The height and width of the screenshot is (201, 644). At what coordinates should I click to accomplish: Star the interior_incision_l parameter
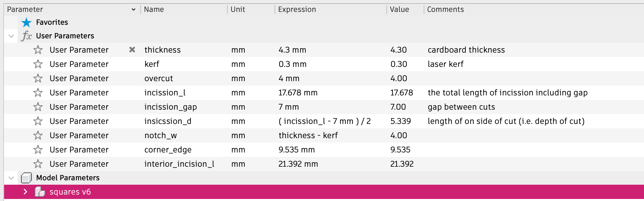coord(38,164)
